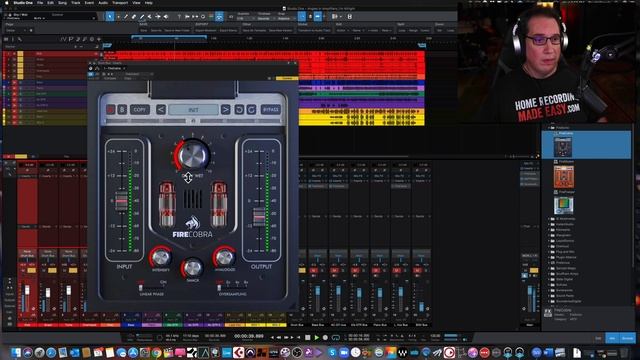Select the Split tool in the toolbar
Viewport: 640px width, 360px height.
click(126, 17)
